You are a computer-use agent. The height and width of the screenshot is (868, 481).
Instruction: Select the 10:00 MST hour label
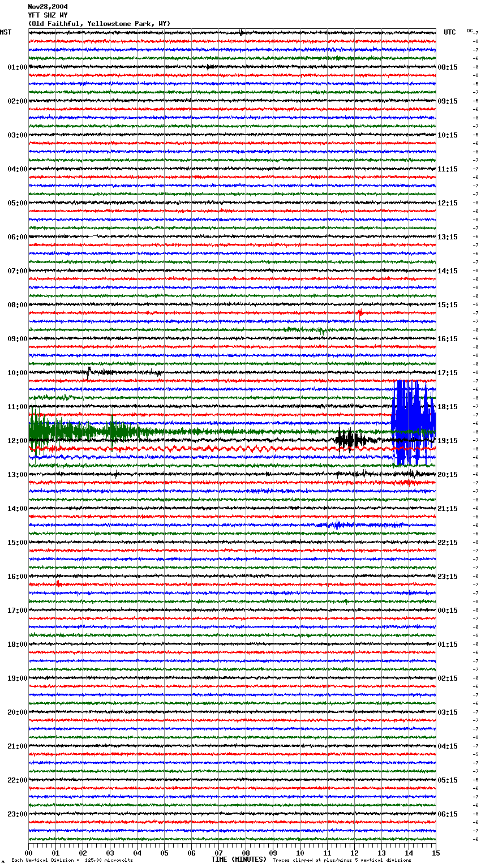[18, 373]
